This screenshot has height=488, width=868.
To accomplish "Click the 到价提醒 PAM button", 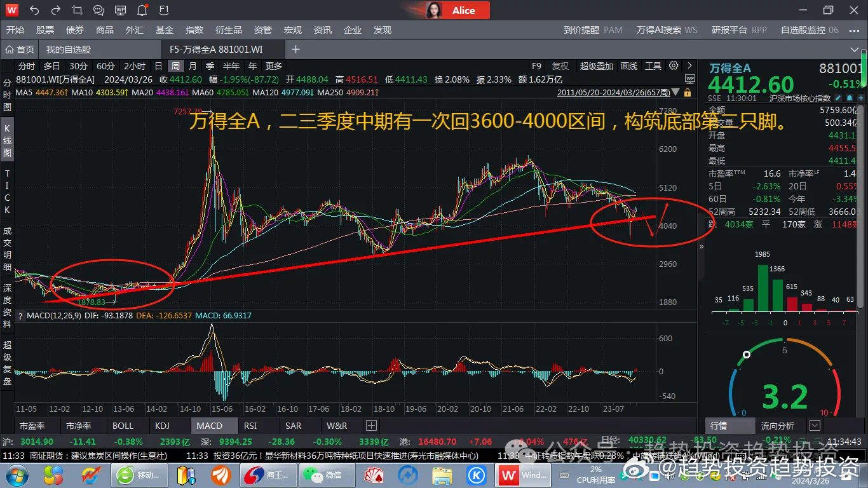I will point(593,30).
